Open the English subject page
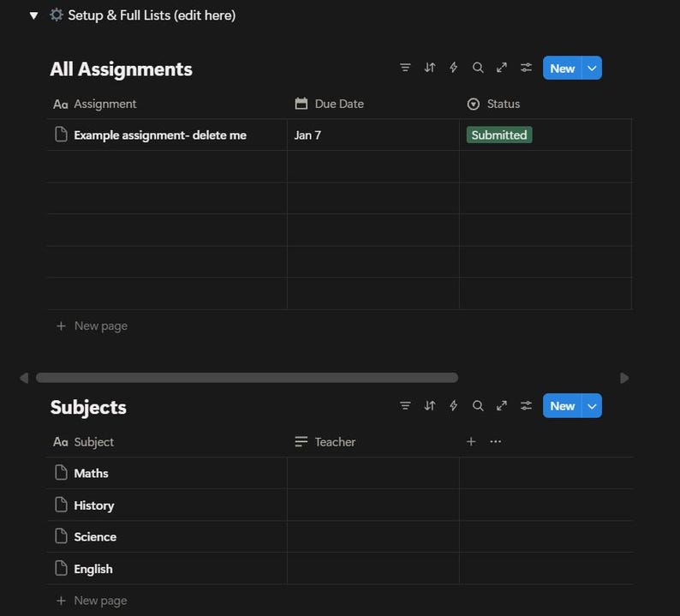The image size is (680, 616). pyautogui.click(x=93, y=569)
